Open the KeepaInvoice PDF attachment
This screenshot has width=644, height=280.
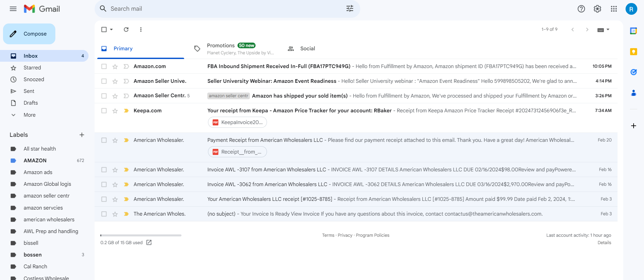pos(237,122)
